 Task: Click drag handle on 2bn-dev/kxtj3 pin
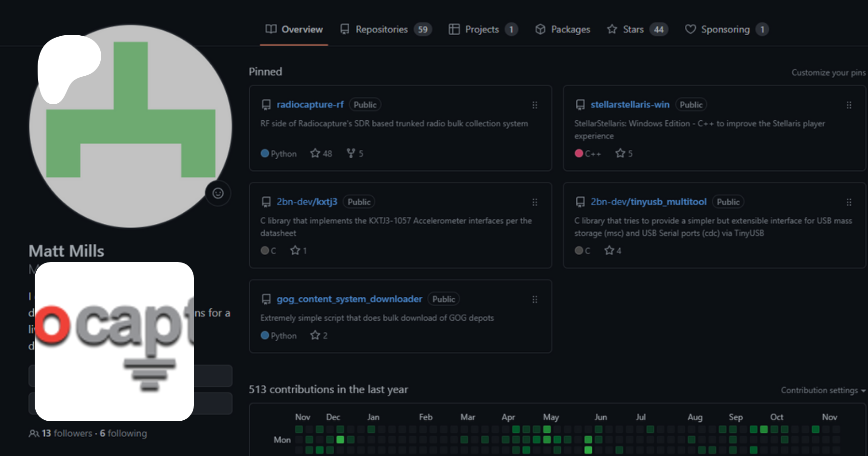tap(534, 202)
